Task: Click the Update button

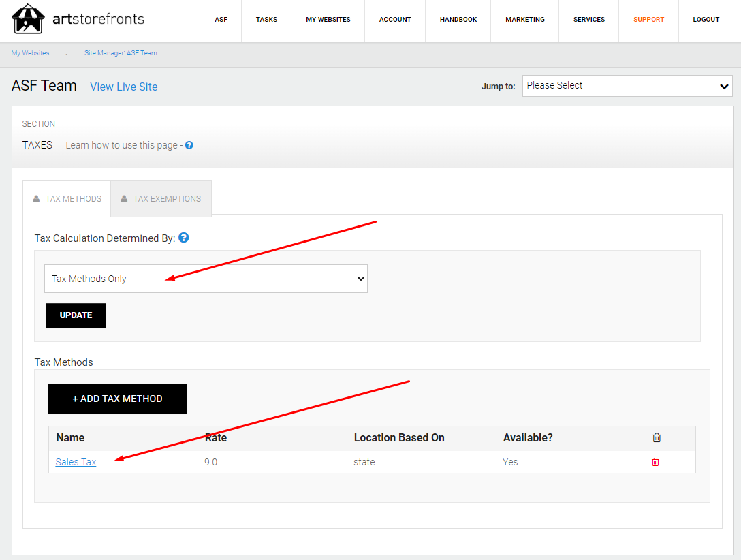Action: tap(76, 315)
